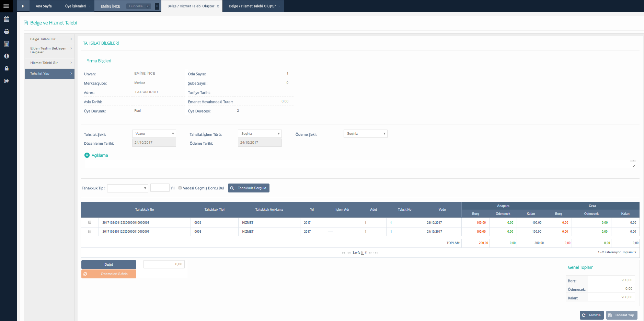Image resolution: width=644 pixels, height=321 pixels.
Task: Open the Tahakkuk Tipi dropdown
Action: click(128, 188)
